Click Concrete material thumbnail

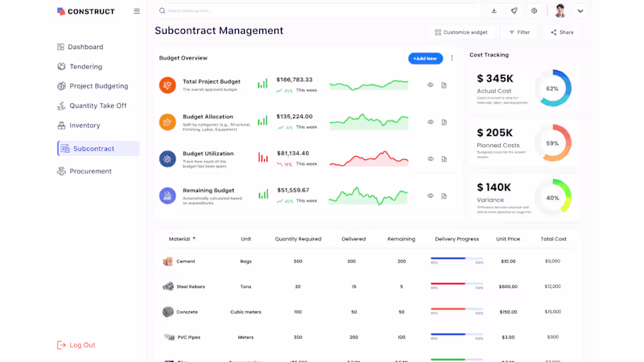(167, 312)
